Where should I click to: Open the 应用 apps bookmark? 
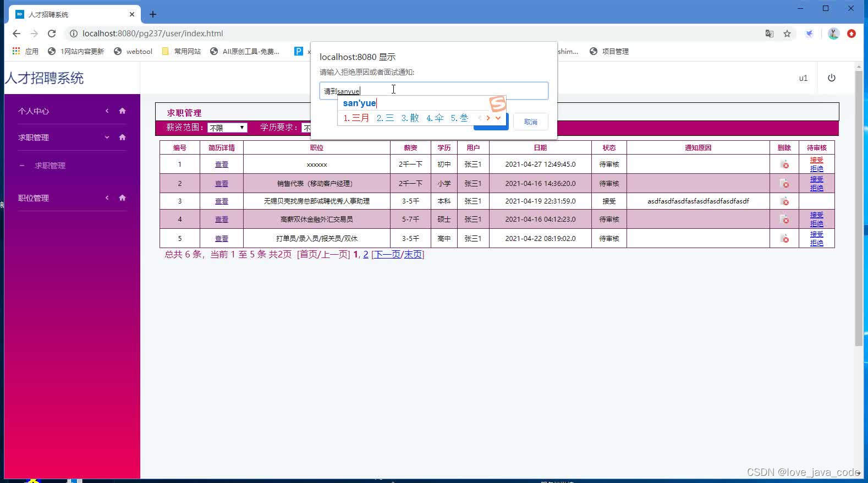click(x=25, y=51)
